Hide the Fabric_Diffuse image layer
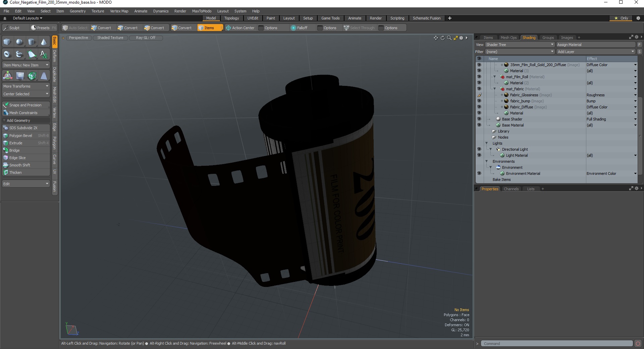 [x=479, y=107]
